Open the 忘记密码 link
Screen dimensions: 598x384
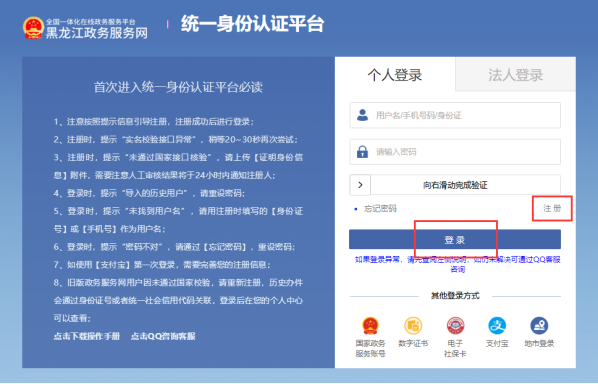pos(380,209)
